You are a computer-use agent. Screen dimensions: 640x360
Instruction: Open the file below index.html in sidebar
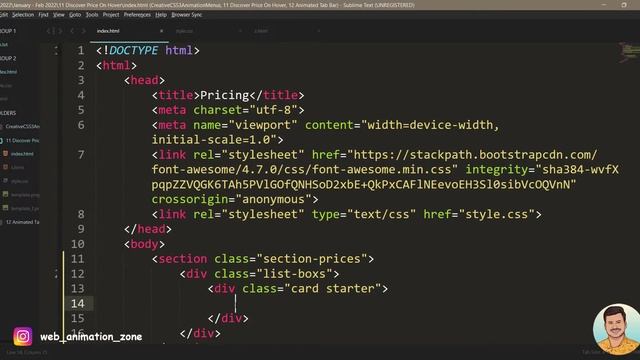click(x=18, y=167)
